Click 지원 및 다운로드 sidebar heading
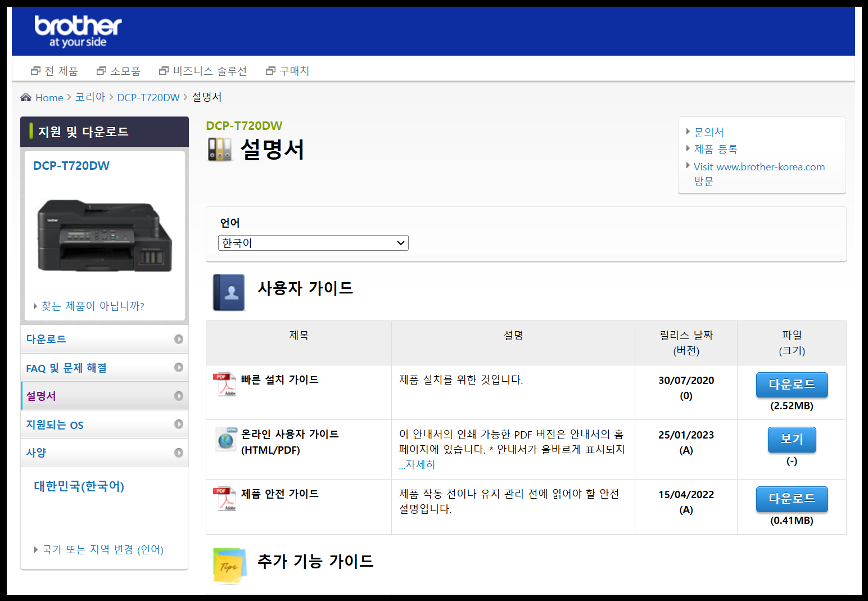 pyautogui.click(x=83, y=132)
